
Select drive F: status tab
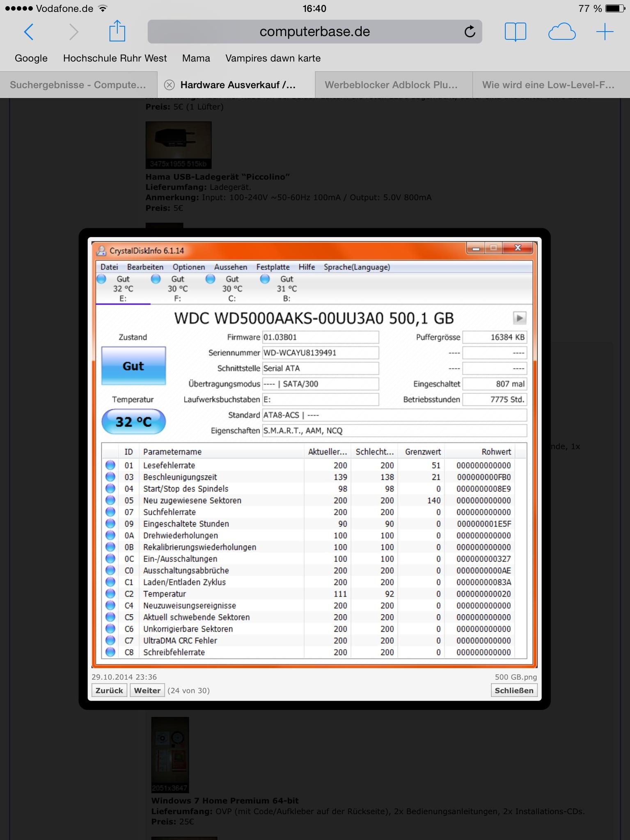(x=178, y=289)
